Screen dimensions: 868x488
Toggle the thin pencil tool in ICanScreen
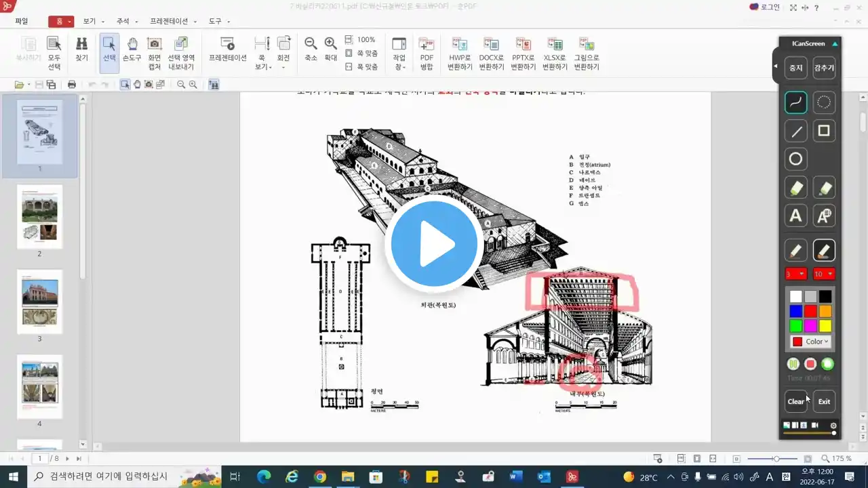796,250
